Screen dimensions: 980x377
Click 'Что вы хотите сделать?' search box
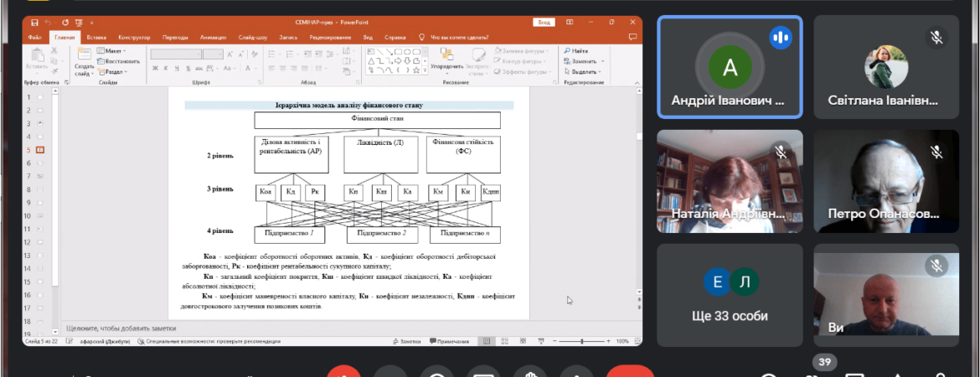point(461,38)
